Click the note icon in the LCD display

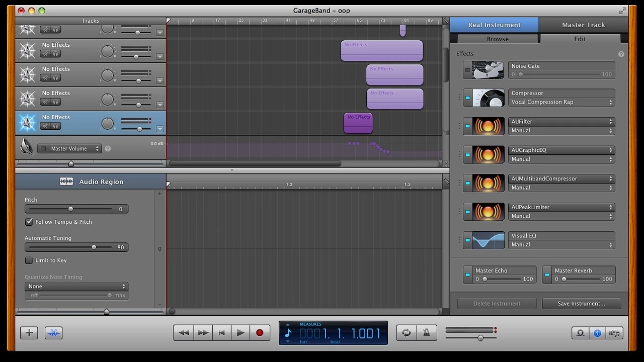[288, 333]
